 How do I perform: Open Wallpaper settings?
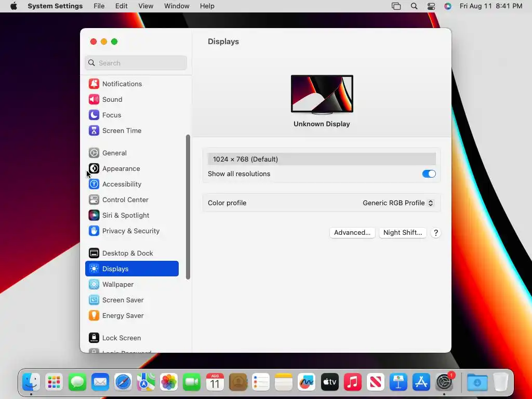131,284
